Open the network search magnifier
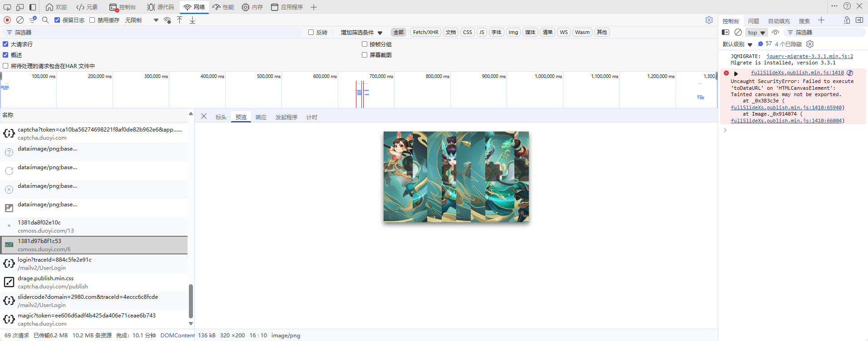This screenshot has height=341, width=868. point(45,20)
